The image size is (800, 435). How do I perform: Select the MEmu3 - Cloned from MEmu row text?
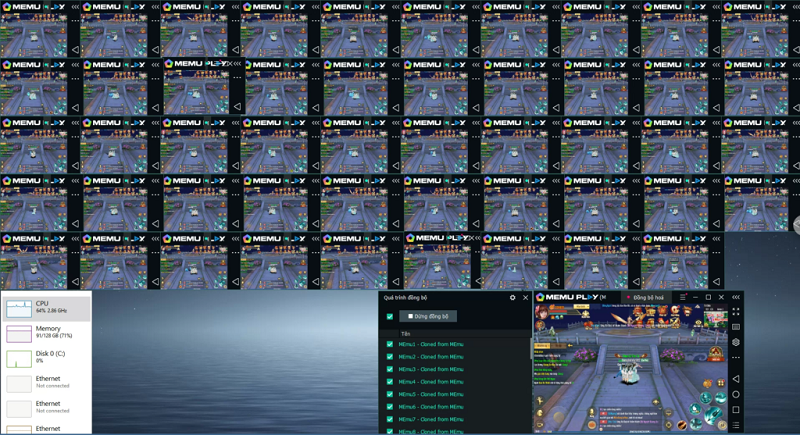click(x=431, y=369)
